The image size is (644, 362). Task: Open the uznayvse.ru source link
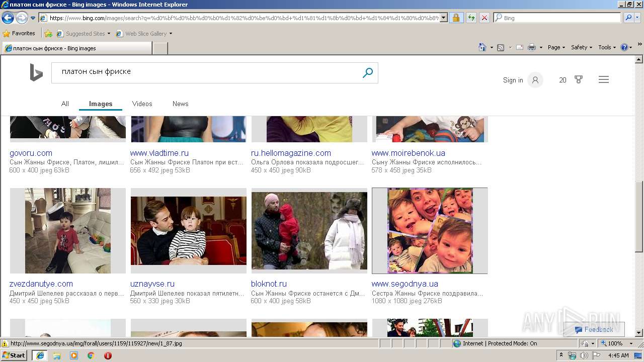click(152, 284)
